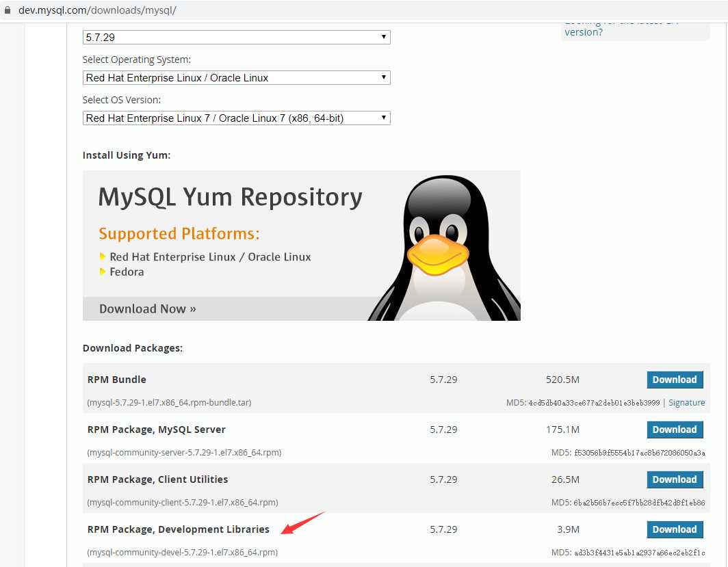
Task: Click the 5.7.29 version in the Client Utilities row
Action: tap(443, 479)
